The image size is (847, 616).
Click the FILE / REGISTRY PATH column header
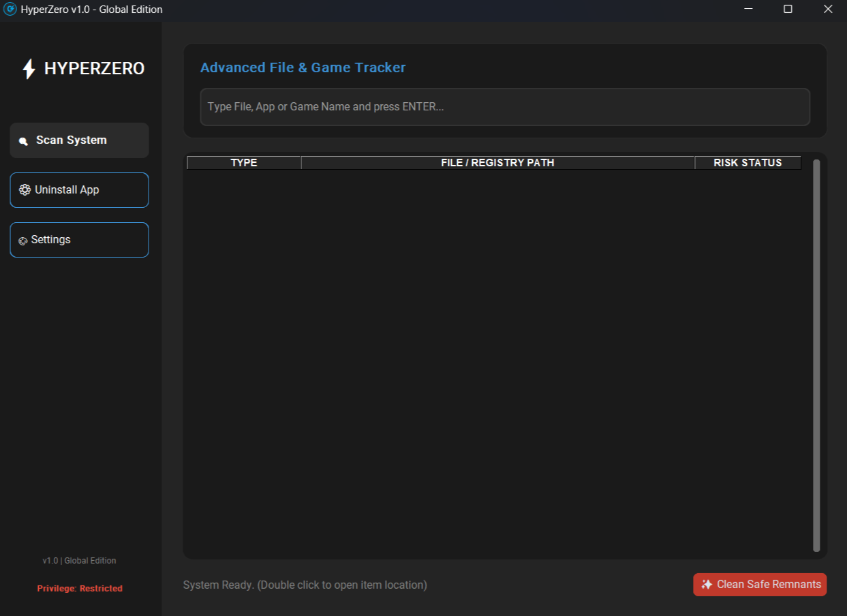(497, 162)
